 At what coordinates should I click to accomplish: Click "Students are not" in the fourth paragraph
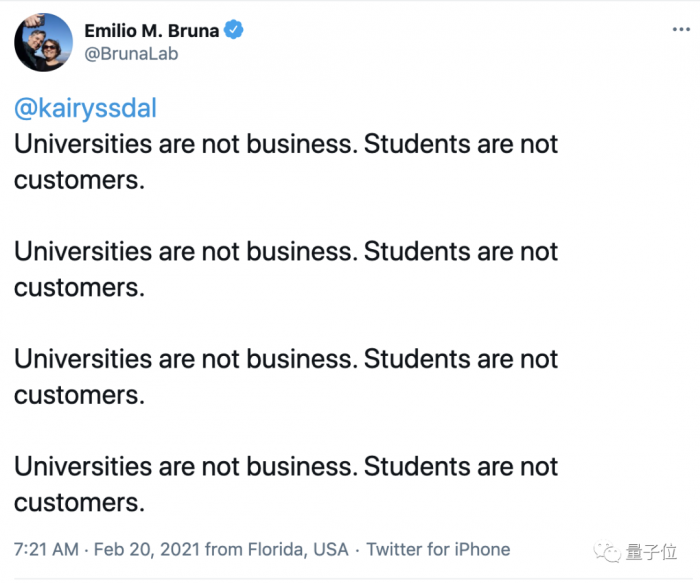coord(461,468)
